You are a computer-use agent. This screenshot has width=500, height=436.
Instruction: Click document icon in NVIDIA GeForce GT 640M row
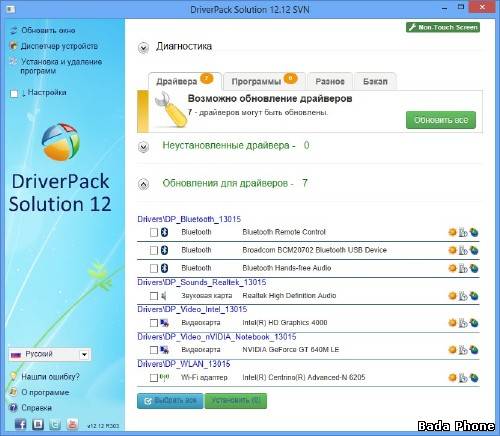click(463, 350)
